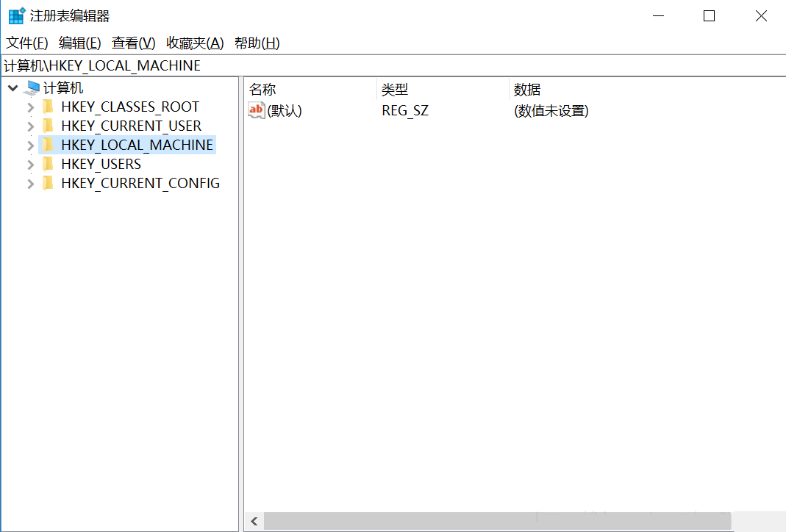Select the HKEY_CURRENT_USER key
The height and width of the screenshot is (532, 786).
coord(131,125)
